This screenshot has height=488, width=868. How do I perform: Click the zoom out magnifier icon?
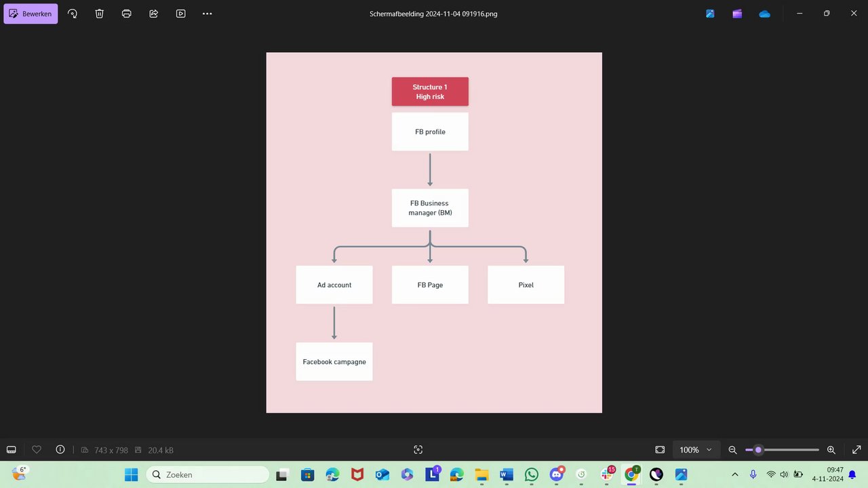point(732,450)
